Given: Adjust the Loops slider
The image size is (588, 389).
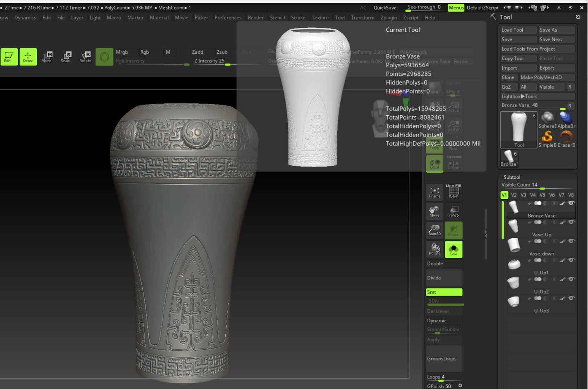Looking at the screenshot, I should click(444, 377).
